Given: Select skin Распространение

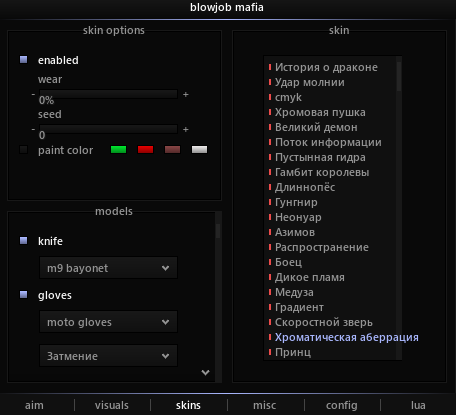Looking at the screenshot, I should 322,247.
